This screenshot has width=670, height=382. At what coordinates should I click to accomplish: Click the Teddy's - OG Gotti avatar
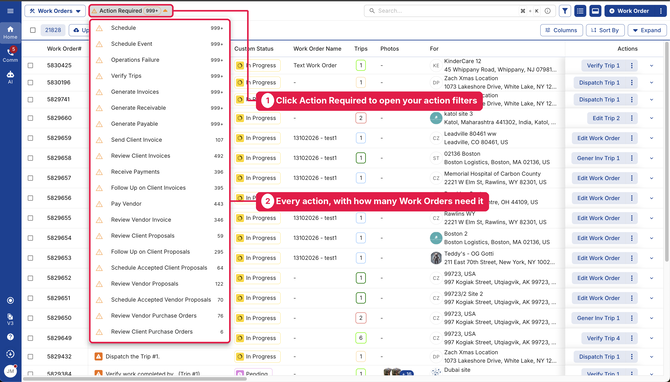tap(436, 258)
